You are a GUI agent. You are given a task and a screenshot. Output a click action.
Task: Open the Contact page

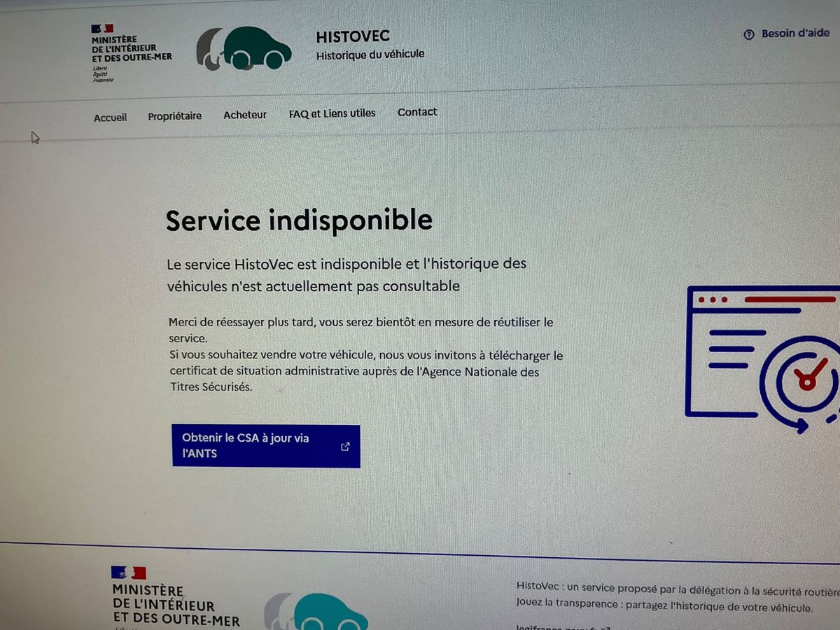point(417,112)
